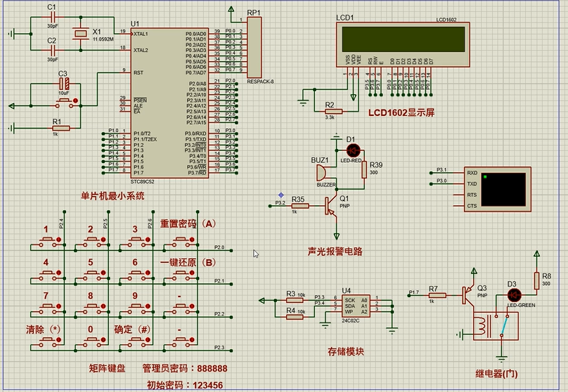568x392 pixels.
Task: Click the LCD1602 display screen
Action: (x=401, y=39)
